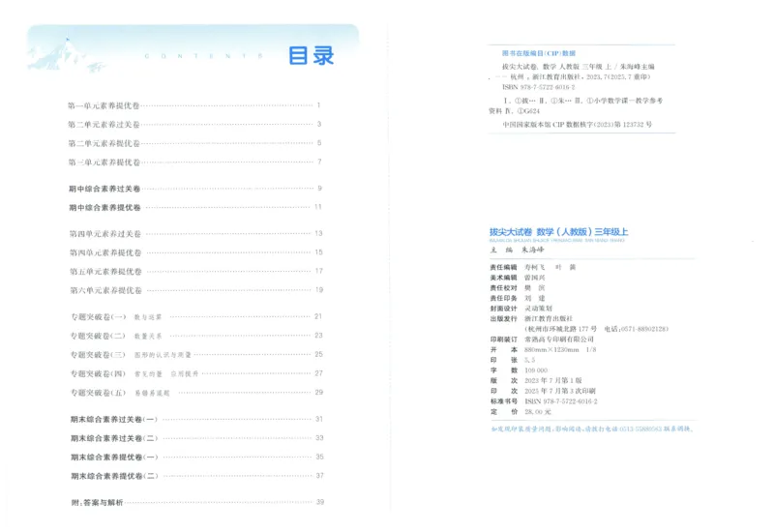Click the edition "2023年7月第1版"
This screenshot has width=774, height=532.
[x=552, y=380]
